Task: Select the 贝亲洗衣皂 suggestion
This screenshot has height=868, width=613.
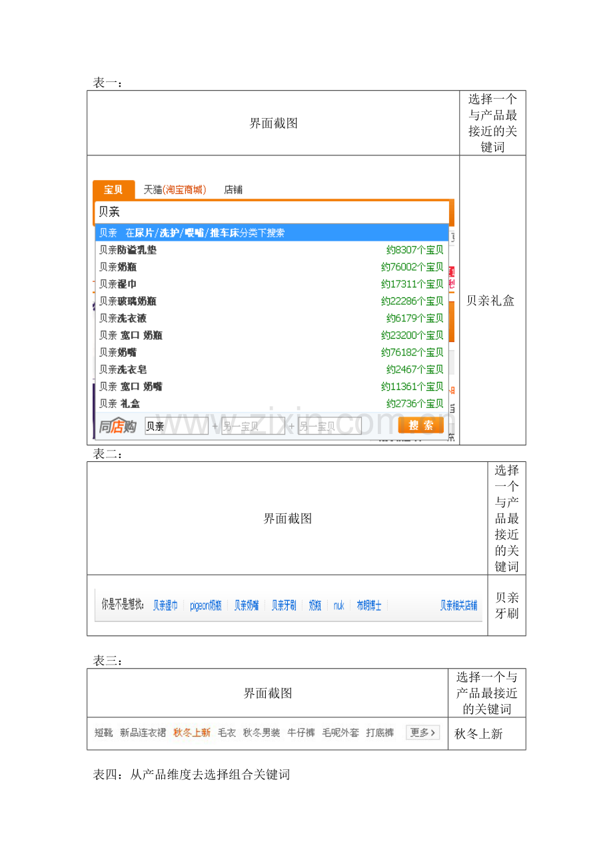Action: point(272,369)
